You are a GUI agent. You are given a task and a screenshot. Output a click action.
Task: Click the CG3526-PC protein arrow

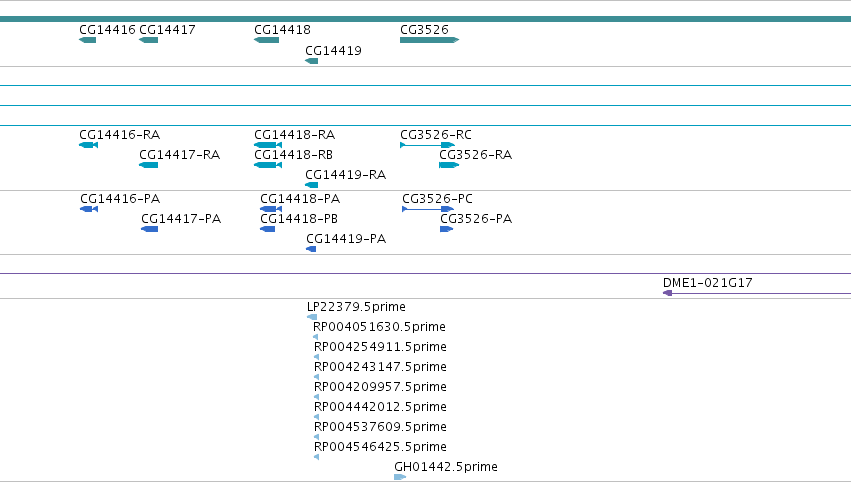(x=428, y=209)
